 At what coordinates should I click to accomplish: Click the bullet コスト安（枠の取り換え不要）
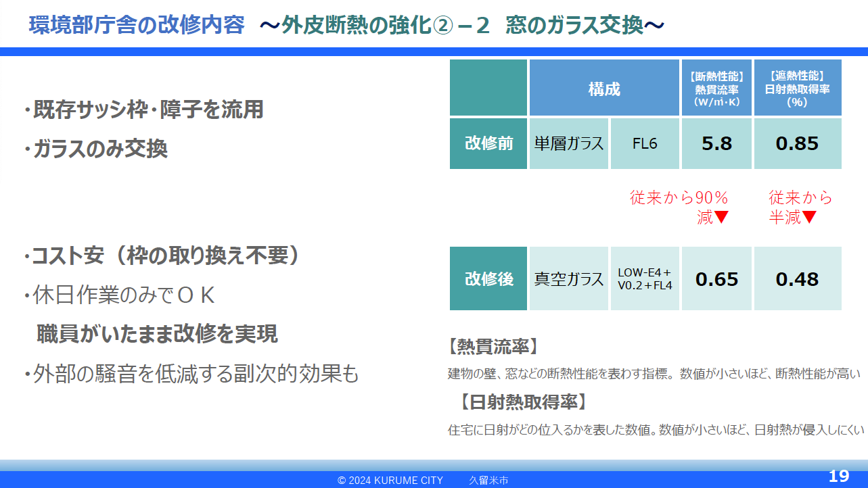161,255
